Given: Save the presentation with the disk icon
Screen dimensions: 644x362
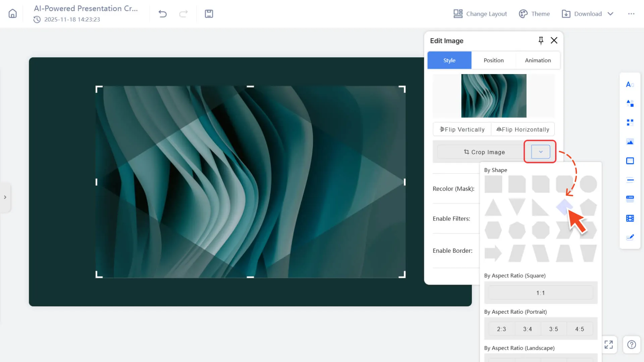Looking at the screenshot, I should coord(209,14).
